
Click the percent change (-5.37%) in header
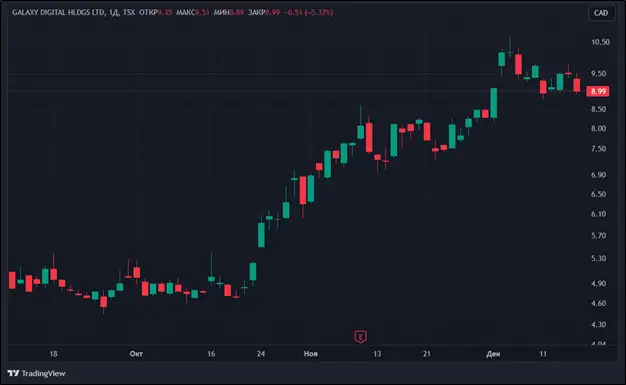pyautogui.click(x=319, y=12)
